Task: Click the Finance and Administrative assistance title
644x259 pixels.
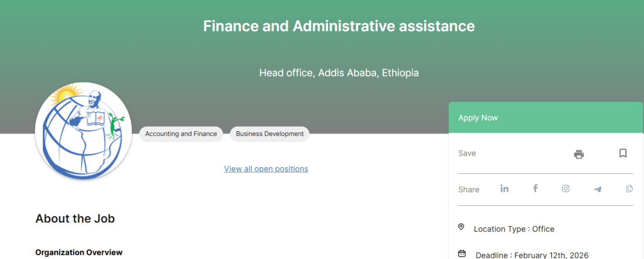Action: [339, 26]
